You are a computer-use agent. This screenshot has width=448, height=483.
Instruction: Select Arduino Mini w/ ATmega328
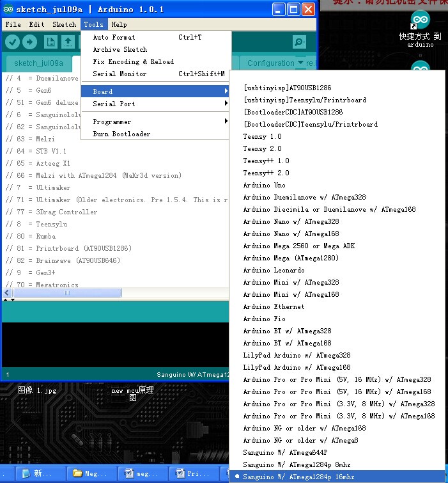tap(337, 282)
